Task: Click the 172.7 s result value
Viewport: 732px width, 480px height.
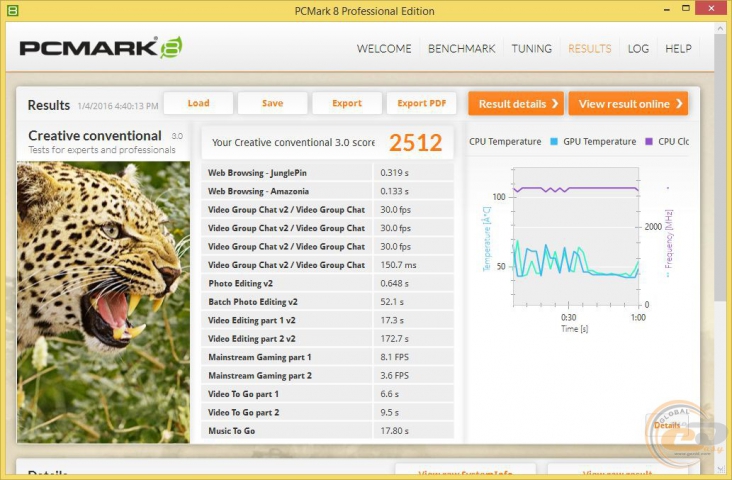Action: 394,339
